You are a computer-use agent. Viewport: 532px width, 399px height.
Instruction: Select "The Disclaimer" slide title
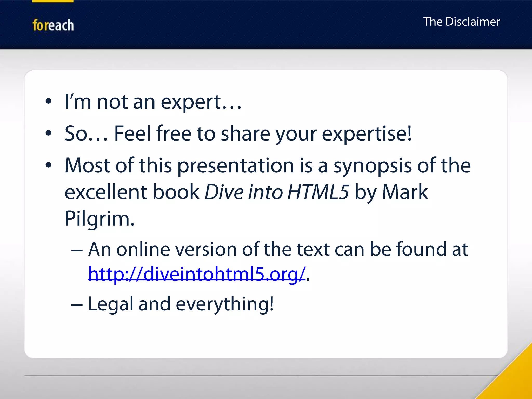pyautogui.click(x=461, y=22)
